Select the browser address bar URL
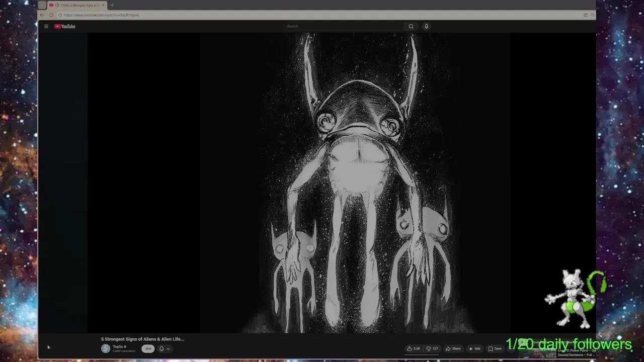644x362 pixels. 102,15
